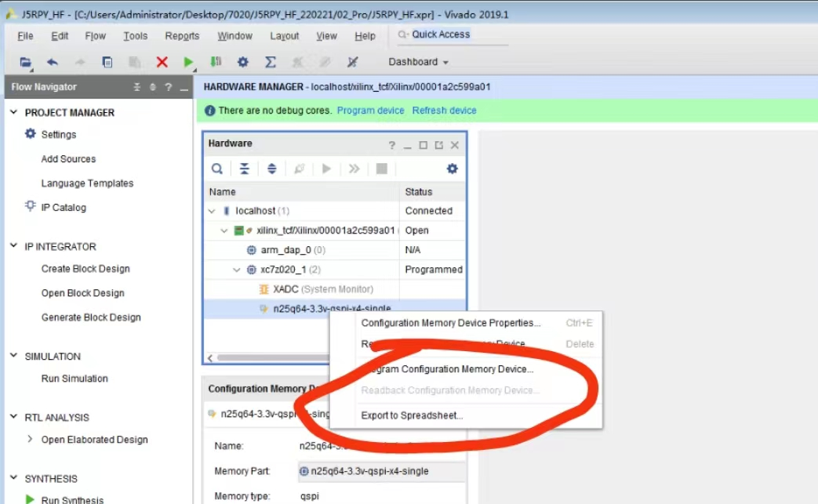
Task: Open the Tools menu
Action: [x=135, y=36]
